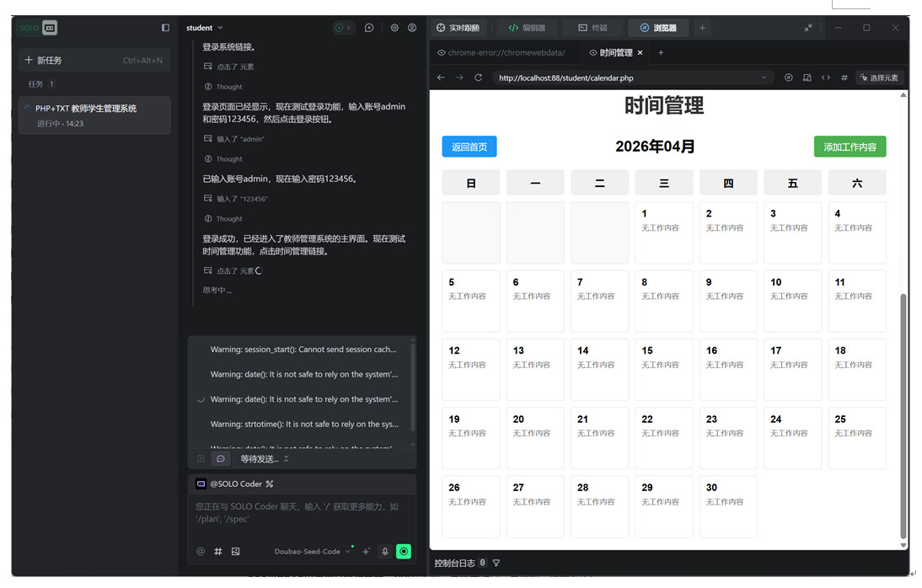Viewport: 922px width, 588px height.
Task: Click the image attachment icon in chat
Action: pos(236,552)
